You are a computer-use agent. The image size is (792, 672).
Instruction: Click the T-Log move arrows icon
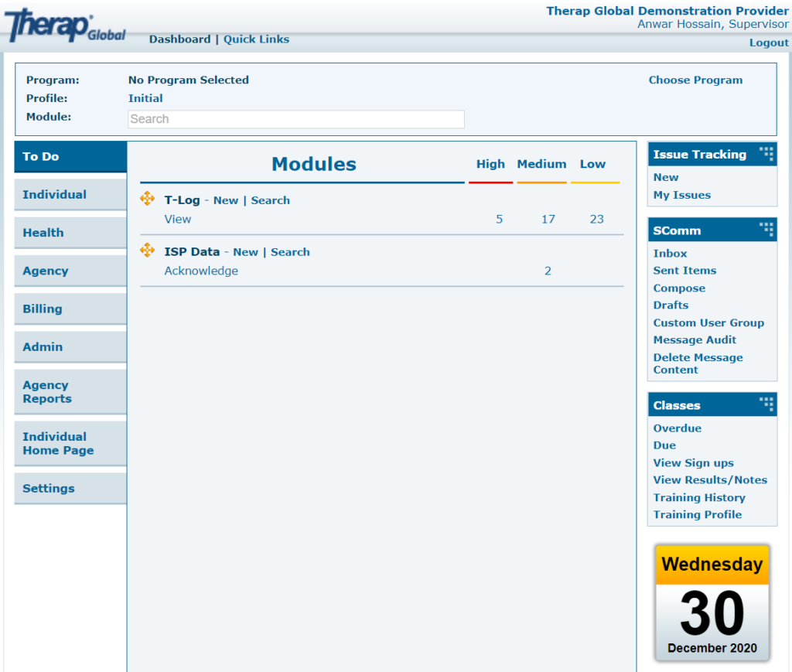pyautogui.click(x=147, y=200)
